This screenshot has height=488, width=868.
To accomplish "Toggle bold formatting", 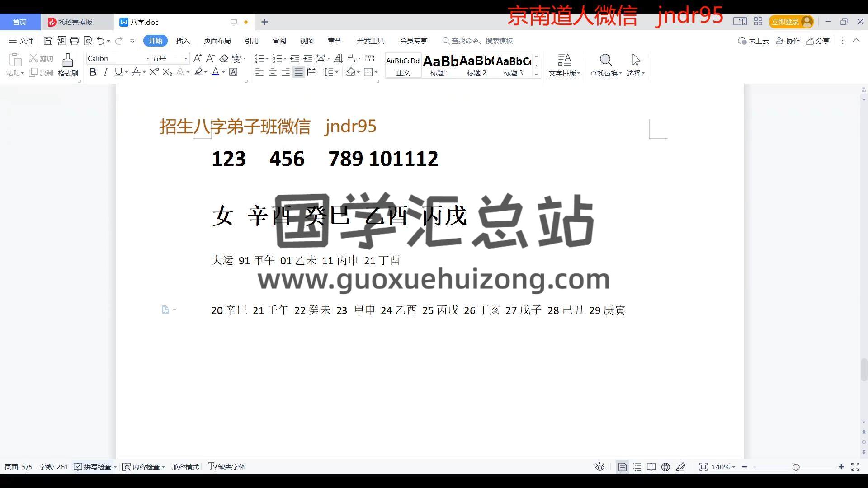I will [x=93, y=72].
